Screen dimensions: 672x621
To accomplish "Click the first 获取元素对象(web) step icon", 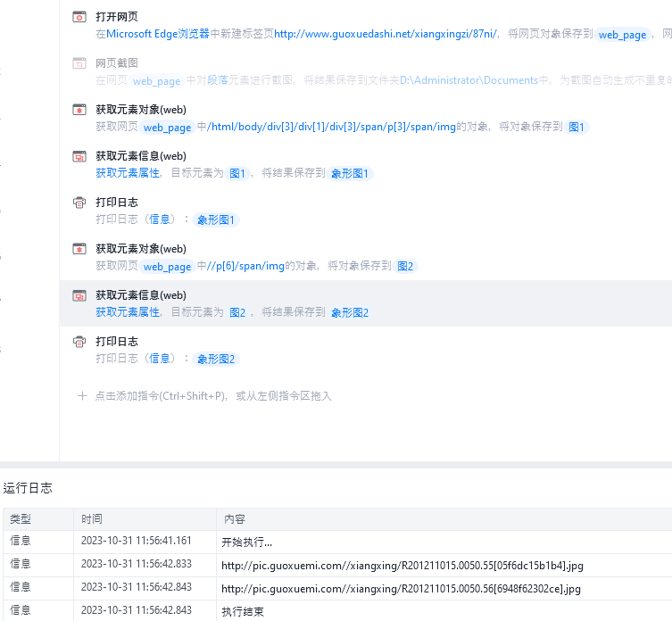I will 79,110.
